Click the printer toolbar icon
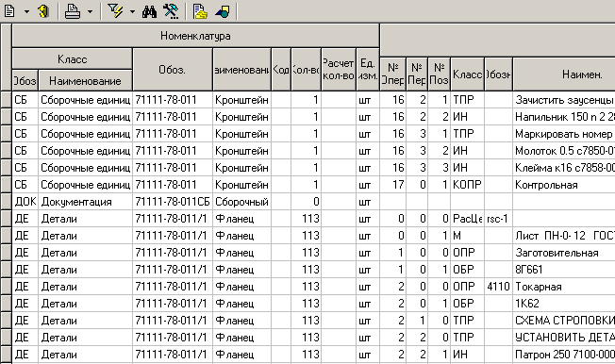615x364 pixels. [73, 11]
